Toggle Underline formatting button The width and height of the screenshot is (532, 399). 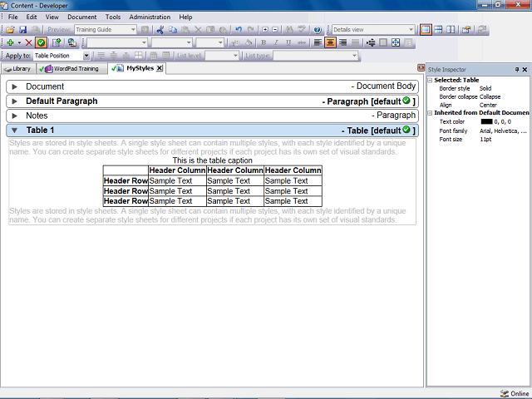288,42
